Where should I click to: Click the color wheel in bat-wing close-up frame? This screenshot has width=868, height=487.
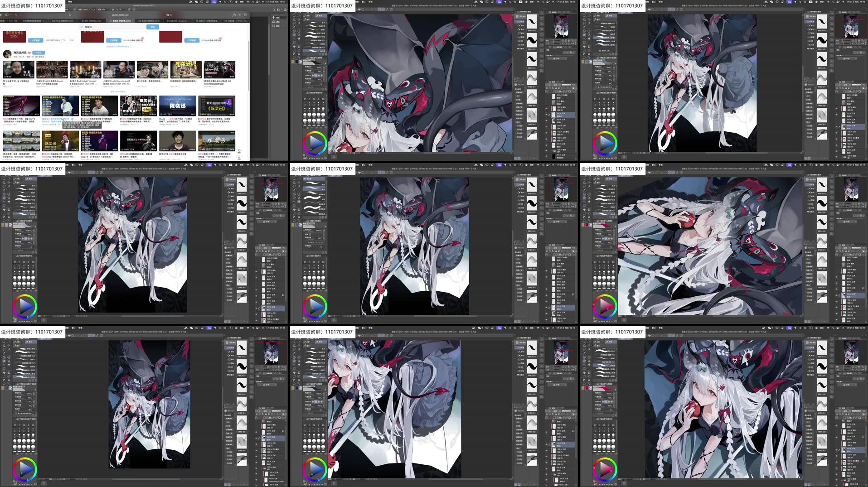tap(315, 143)
